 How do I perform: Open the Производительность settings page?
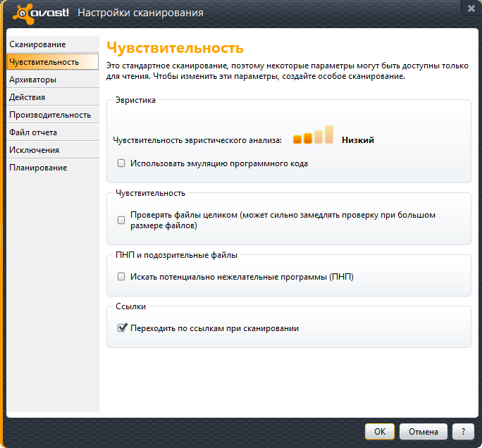pyautogui.click(x=50, y=115)
